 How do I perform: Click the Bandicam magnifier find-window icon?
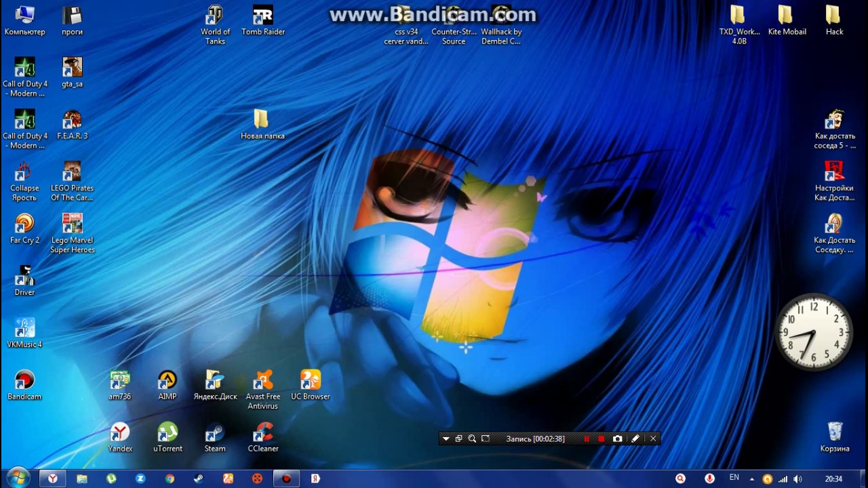click(x=472, y=439)
